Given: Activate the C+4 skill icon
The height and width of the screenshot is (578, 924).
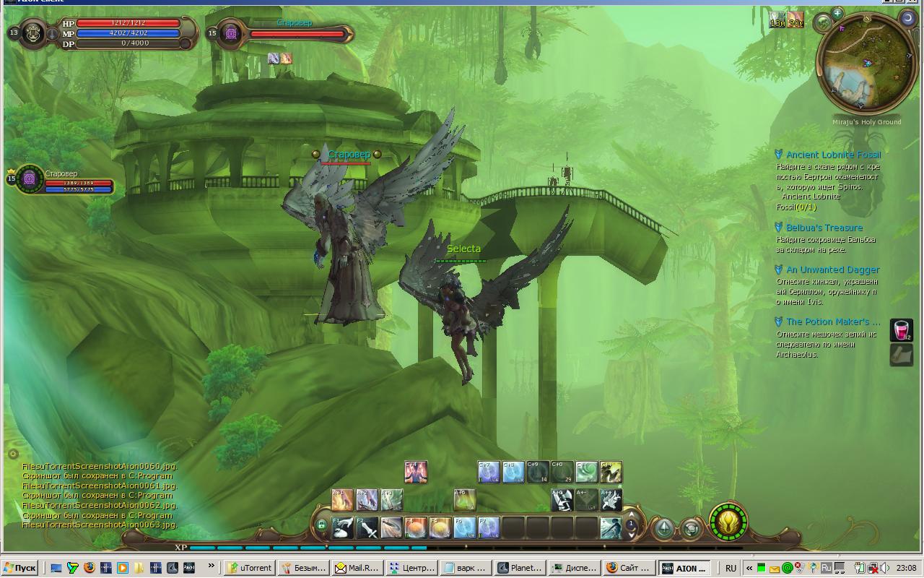Looking at the screenshot, I should (x=416, y=472).
